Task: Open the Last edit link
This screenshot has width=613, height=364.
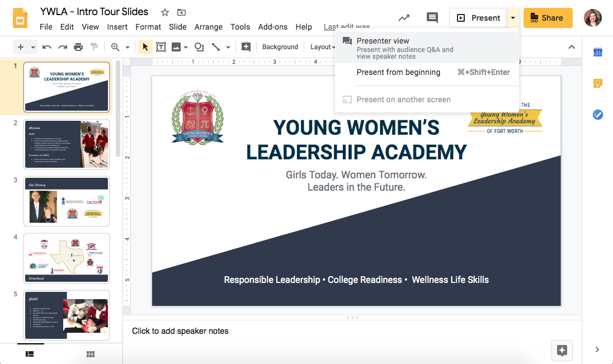Action: [347, 27]
